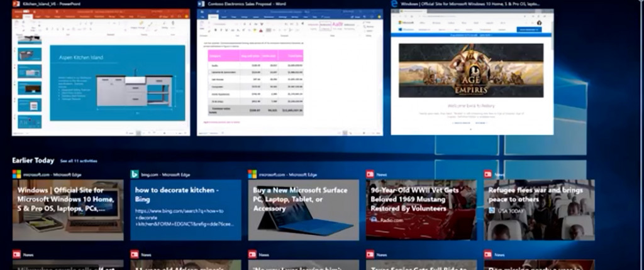Click the Contoso Electronics Sales Proposal - Word title
The image size is (644, 270).
click(247, 4)
